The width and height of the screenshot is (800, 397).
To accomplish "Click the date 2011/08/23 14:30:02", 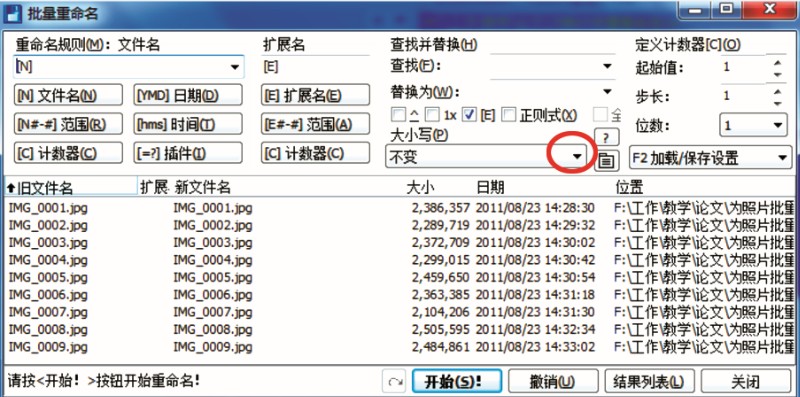I will tap(535, 243).
